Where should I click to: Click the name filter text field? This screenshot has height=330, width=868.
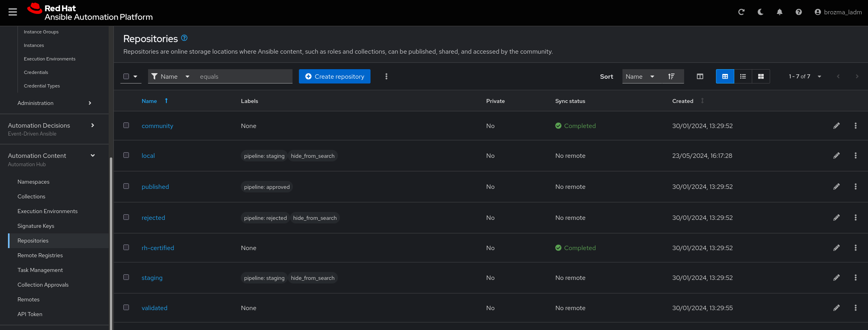[244, 77]
